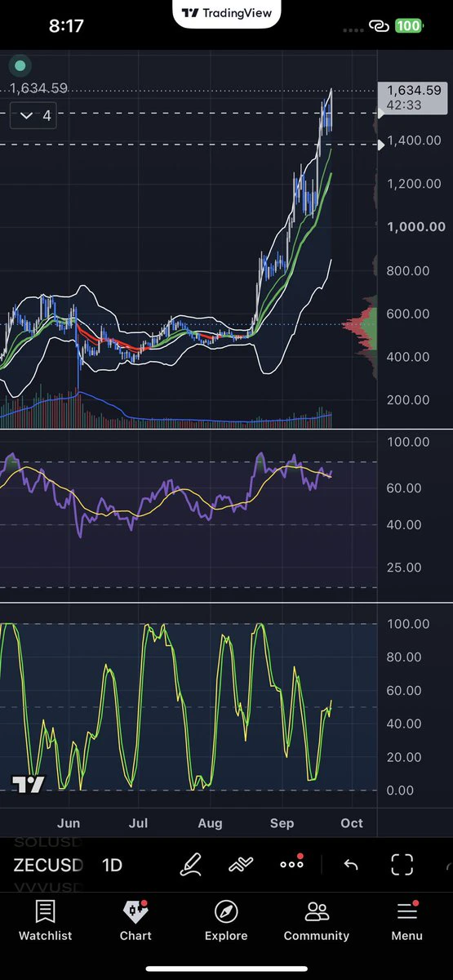Enter fullscreen chart mode
The width and height of the screenshot is (453, 980).
[402, 864]
